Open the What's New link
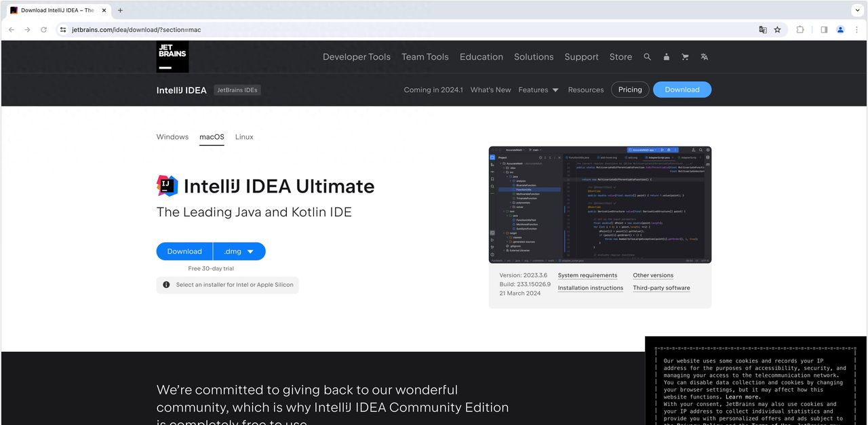This screenshot has width=868, height=425. tap(490, 89)
